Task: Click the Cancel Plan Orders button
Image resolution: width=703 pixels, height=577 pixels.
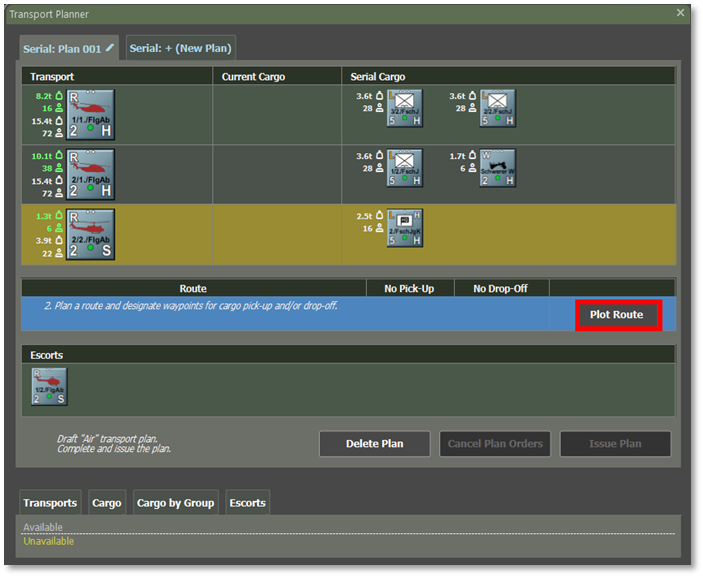Action: point(494,444)
